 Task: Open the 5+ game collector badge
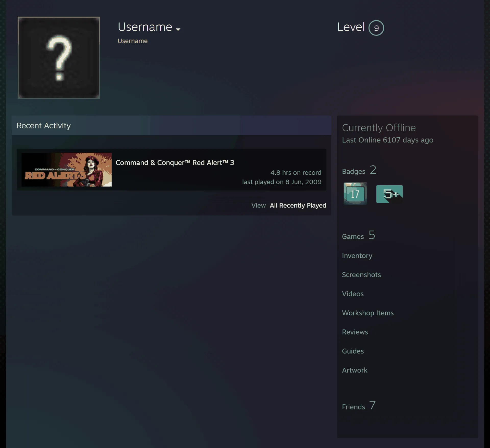point(389,194)
